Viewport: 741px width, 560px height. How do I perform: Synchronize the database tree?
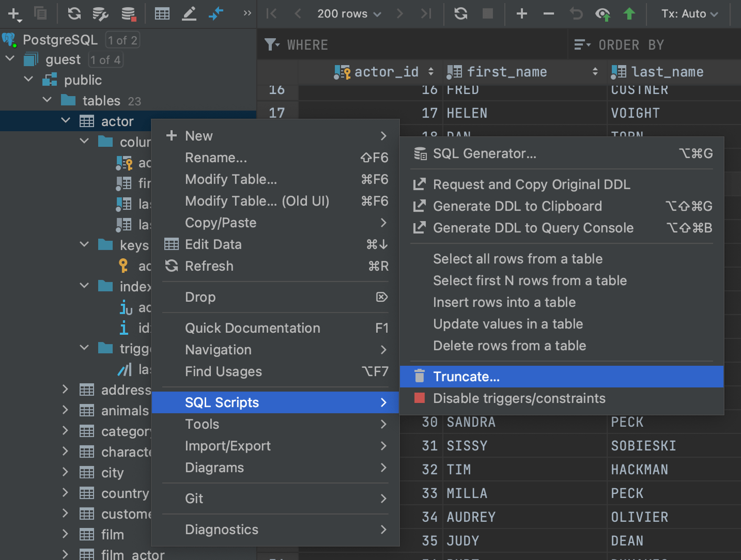(x=73, y=14)
